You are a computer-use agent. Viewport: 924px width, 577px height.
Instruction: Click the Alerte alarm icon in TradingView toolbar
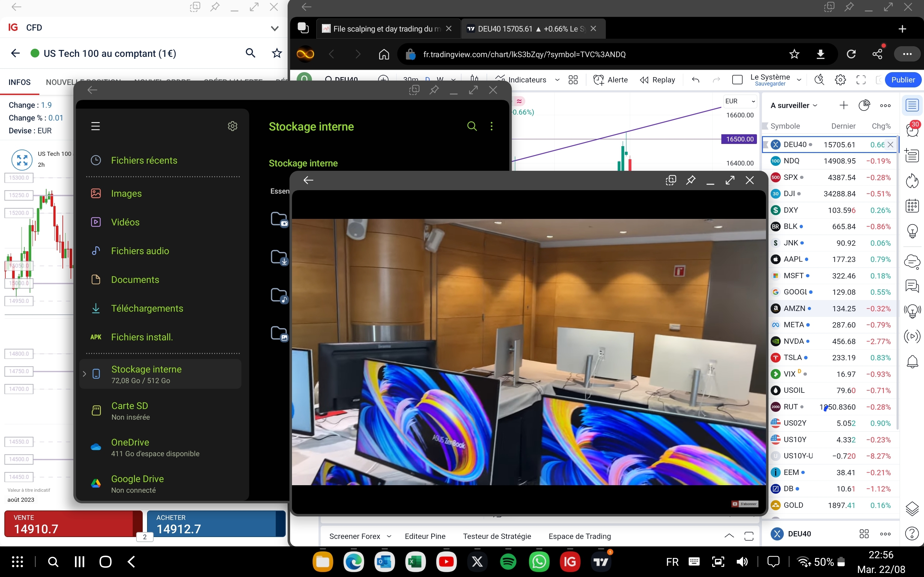click(x=598, y=80)
